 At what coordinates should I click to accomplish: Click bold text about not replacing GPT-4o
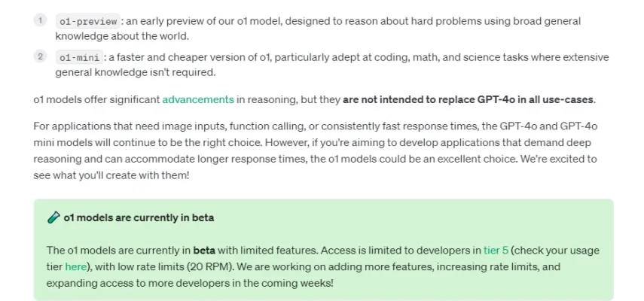468,99
